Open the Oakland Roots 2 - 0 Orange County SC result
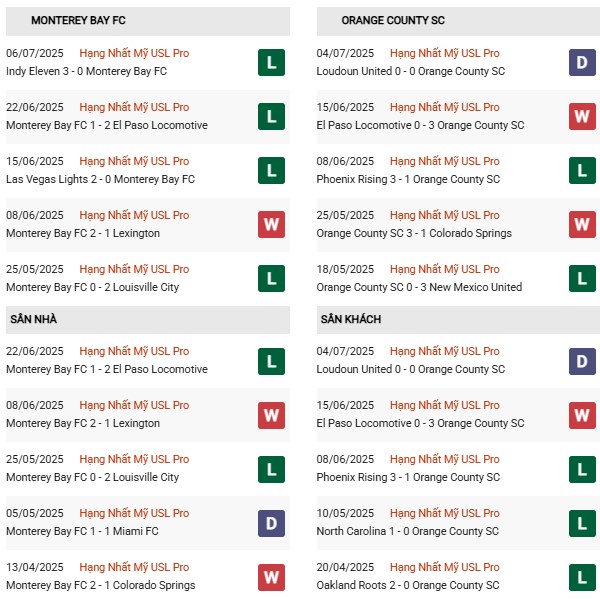 click(407, 586)
